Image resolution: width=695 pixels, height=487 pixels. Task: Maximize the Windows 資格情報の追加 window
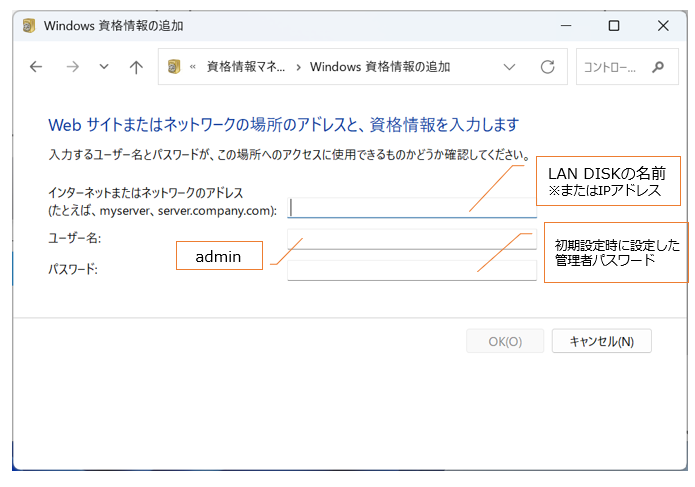pyautogui.click(x=614, y=25)
